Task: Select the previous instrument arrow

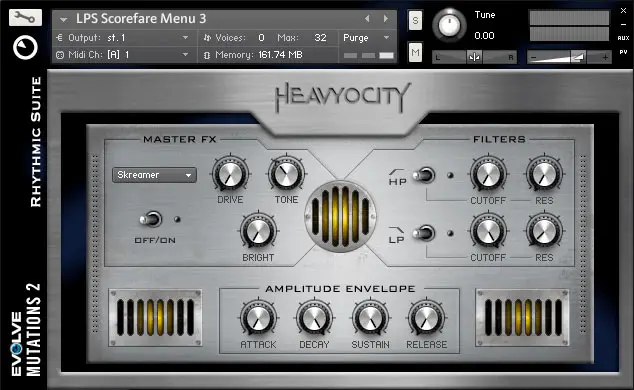Action: point(367,19)
